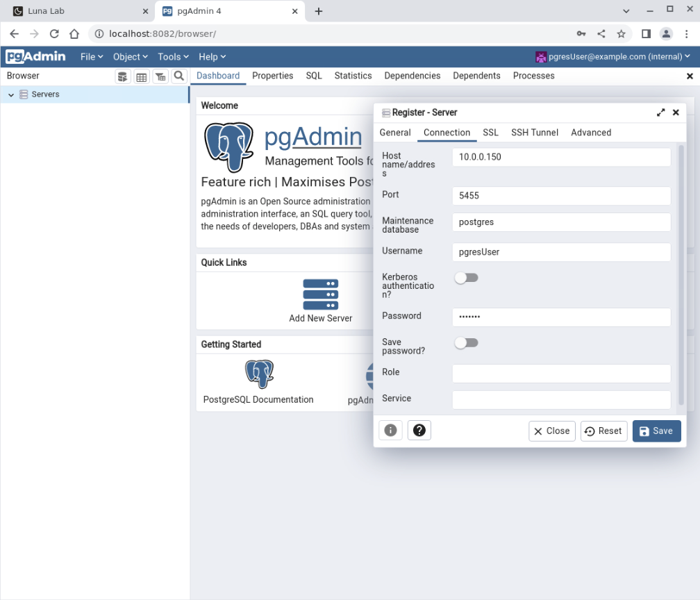Viewport: 700px width, 600px height.
Task: Open Chrome tab search chevron
Action: [x=626, y=11]
